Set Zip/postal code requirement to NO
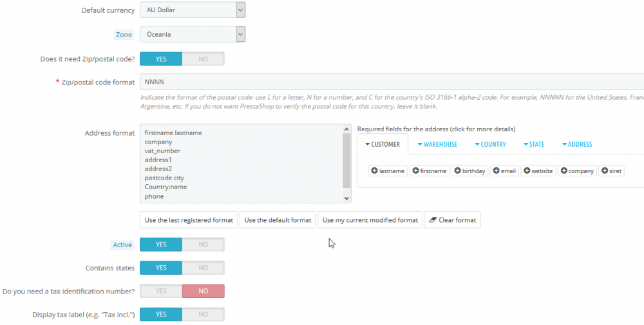 pos(203,59)
